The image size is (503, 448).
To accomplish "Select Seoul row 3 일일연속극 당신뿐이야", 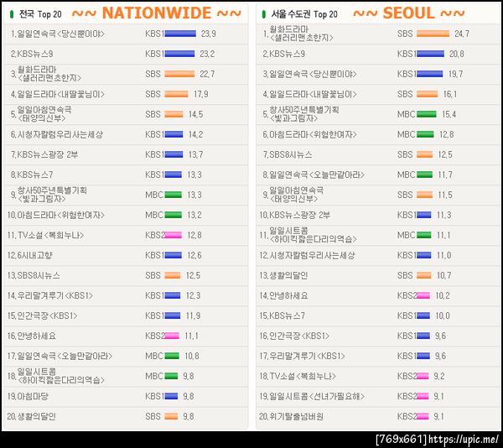I will (x=378, y=74).
